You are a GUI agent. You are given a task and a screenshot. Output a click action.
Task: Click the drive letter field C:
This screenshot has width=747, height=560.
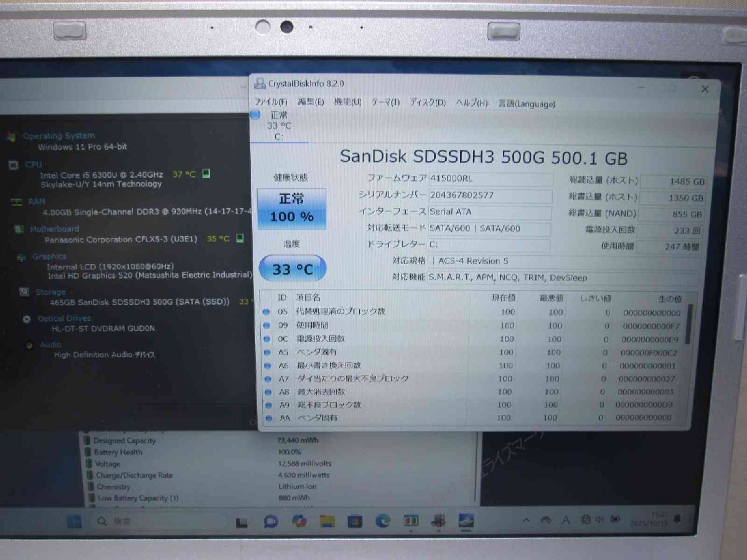coord(489,245)
